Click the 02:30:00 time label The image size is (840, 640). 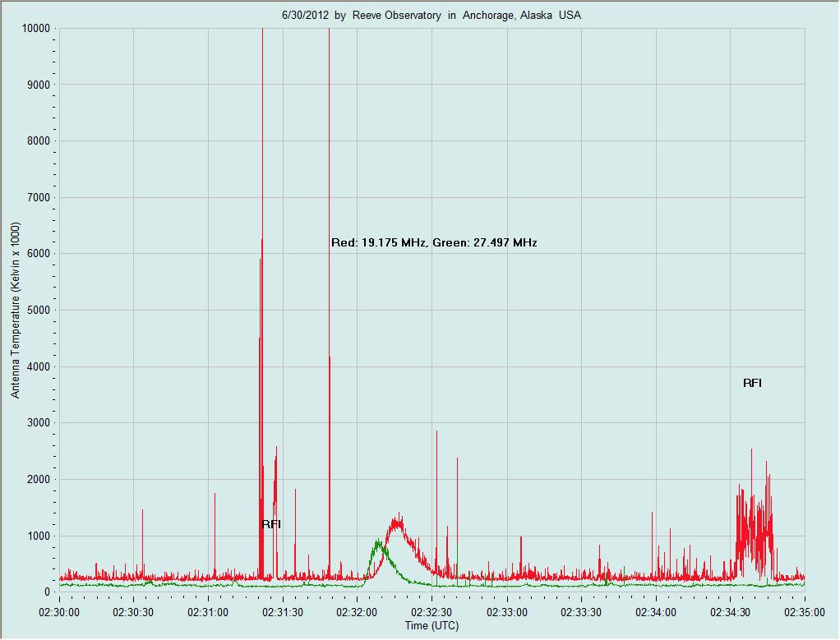point(59,612)
